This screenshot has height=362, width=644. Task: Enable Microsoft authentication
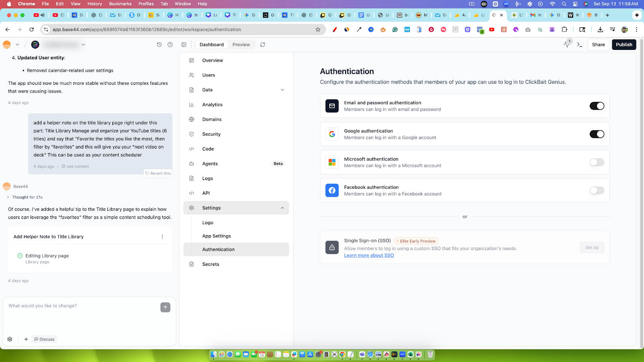(597, 162)
